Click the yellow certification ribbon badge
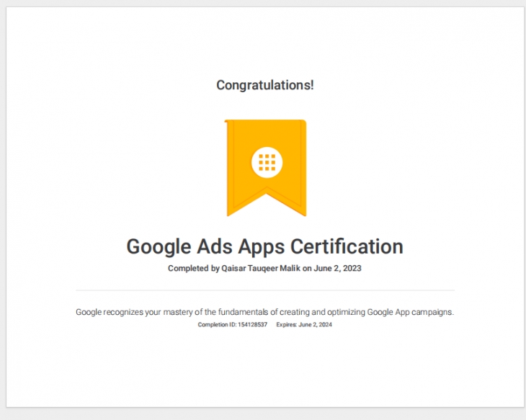Screen dimensions: 526x420 click(265, 168)
